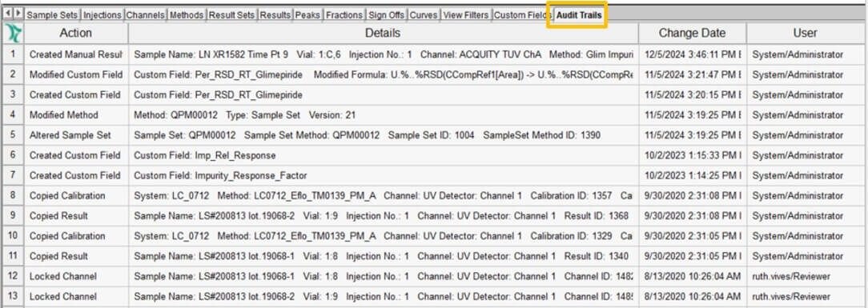This screenshot has width=868, height=308.
Task: Select the Channels tab
Action: [146, 15]
